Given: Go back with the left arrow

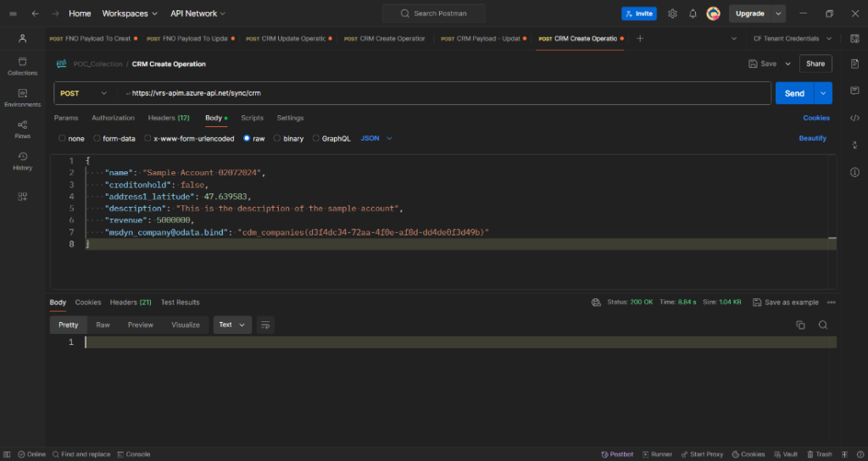Looking at the screenshot, I should pos(35,14).
